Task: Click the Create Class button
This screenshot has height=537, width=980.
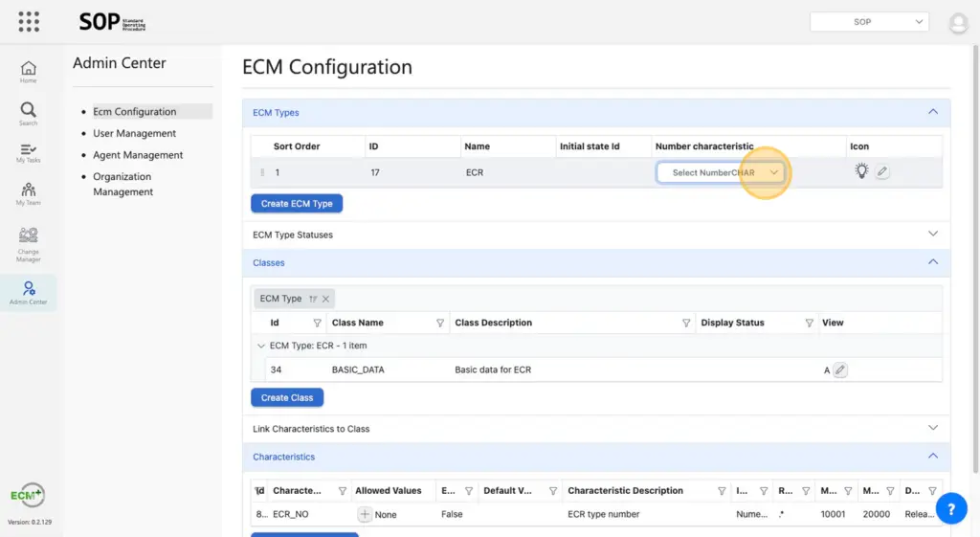Action: point(287,397)
